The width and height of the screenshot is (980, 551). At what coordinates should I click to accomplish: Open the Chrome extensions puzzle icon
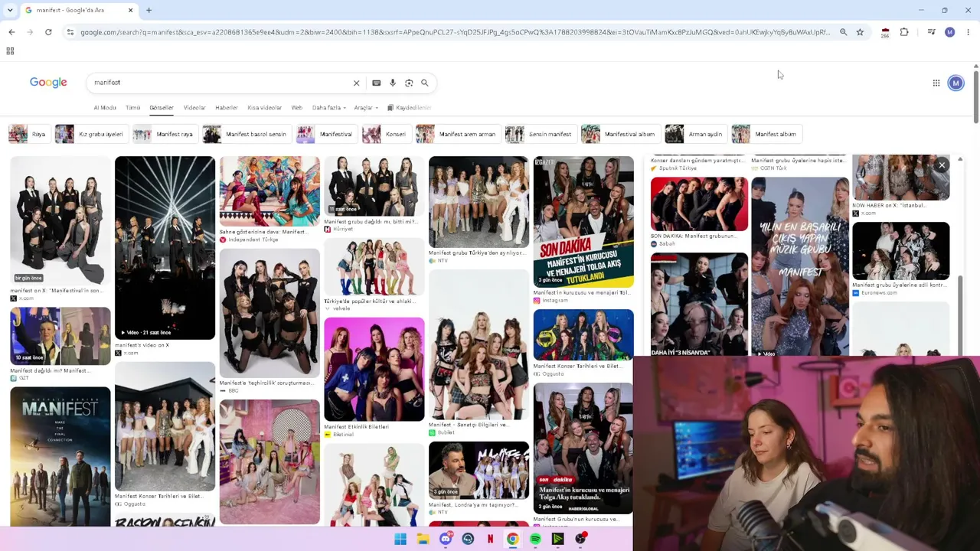pos(904,32)
